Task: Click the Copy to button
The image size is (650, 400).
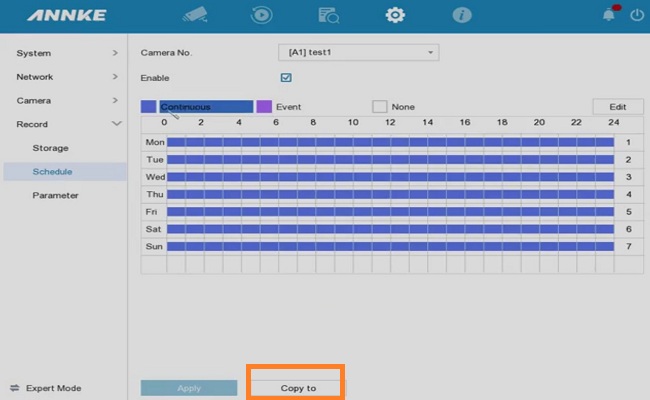Action: click(298, 388)
